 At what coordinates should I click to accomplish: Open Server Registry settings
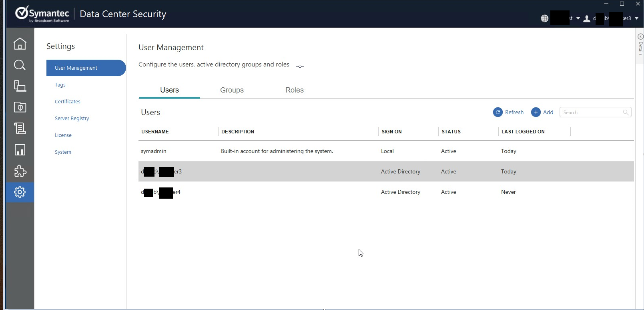pyautogui.click(x=72, y=119)
